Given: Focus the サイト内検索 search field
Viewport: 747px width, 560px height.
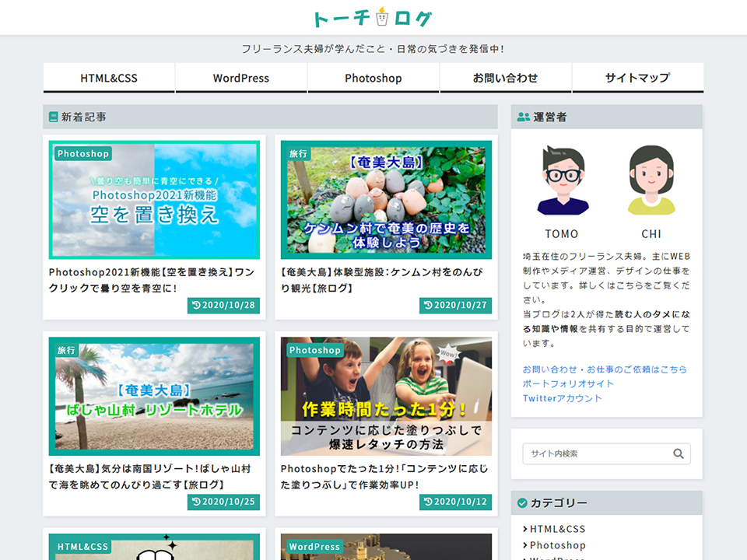Looking at the screenshot, I should pos(595,453).
